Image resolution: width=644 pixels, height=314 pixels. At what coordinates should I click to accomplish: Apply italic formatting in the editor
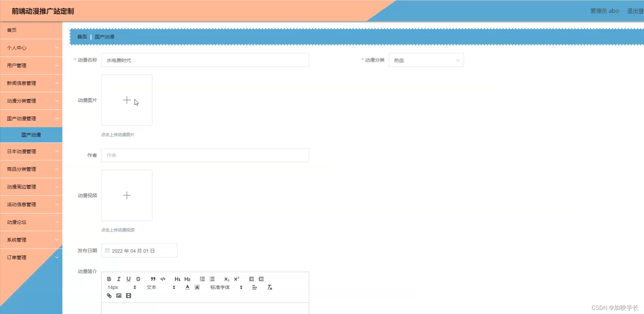[118, 279]
